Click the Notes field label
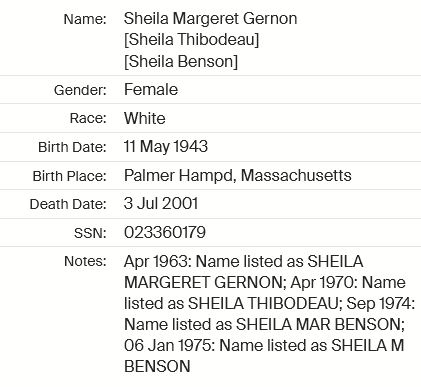The width and height of the screenshot is (421, 387). click(85, 261)
